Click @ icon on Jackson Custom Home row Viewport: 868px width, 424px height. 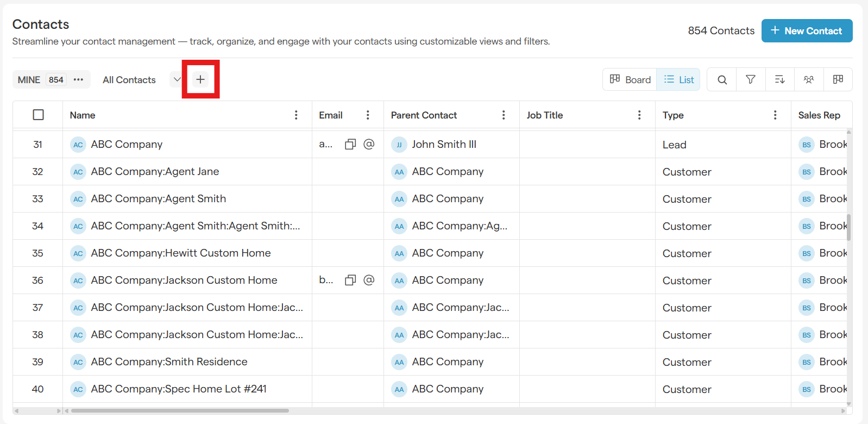point(369,280)
